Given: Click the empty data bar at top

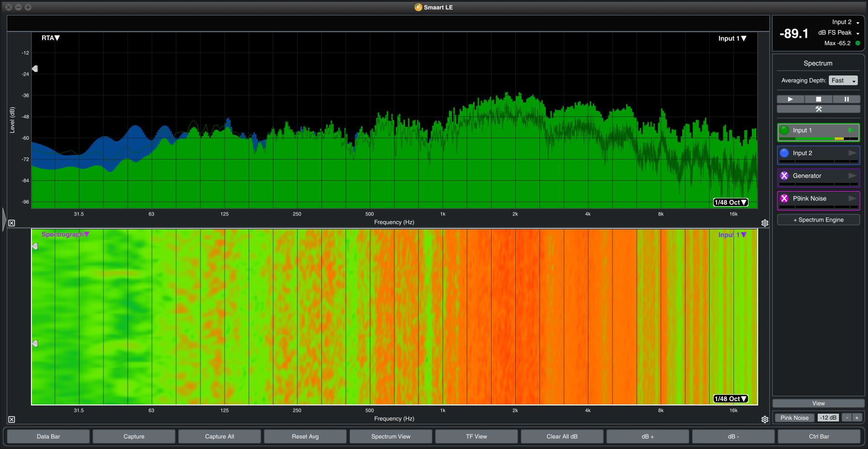Looking at the screenshot, I should (388, 23).
